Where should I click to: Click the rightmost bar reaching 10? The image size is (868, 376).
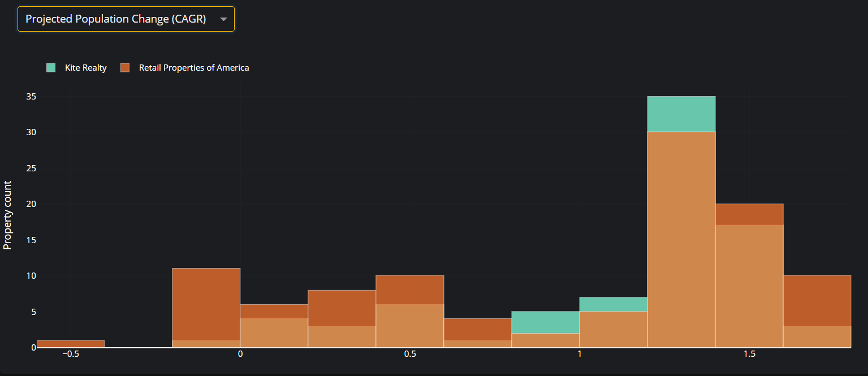click(817, 311)
